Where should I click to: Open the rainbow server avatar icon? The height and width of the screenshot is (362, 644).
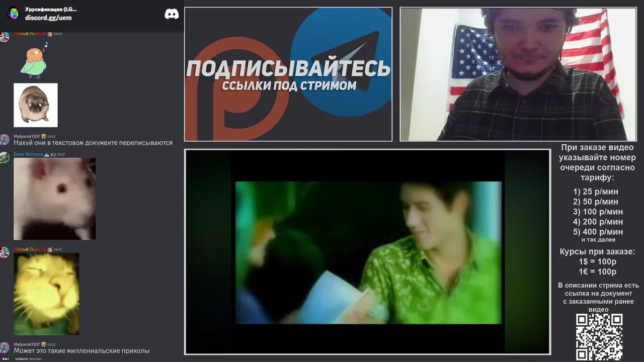click(14, 13)
